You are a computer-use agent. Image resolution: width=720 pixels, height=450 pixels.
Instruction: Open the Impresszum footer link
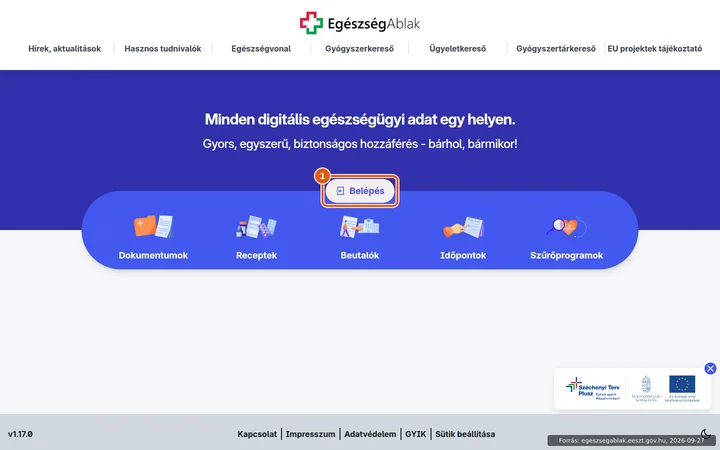310,434
